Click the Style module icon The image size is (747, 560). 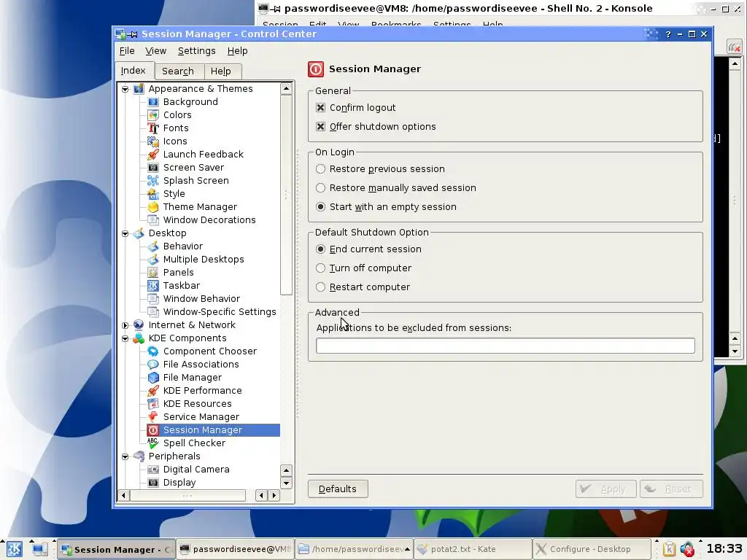pos(153,194)
